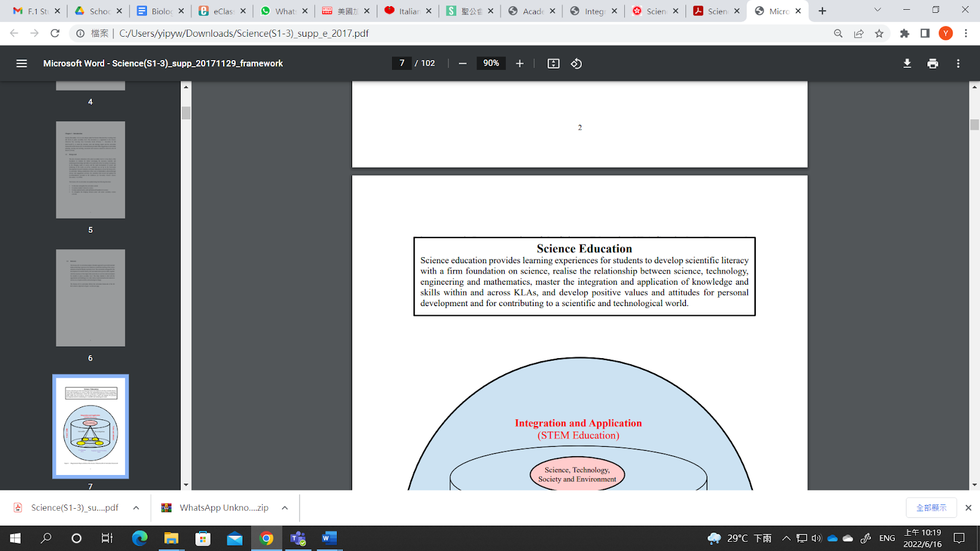Open Microsoft Store from the taskbar
This screenshot has width=980, height=551.
(203, 538)
